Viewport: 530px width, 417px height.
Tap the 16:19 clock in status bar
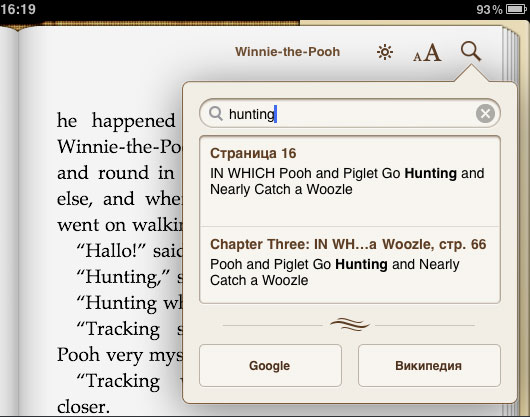click(18, 9)
